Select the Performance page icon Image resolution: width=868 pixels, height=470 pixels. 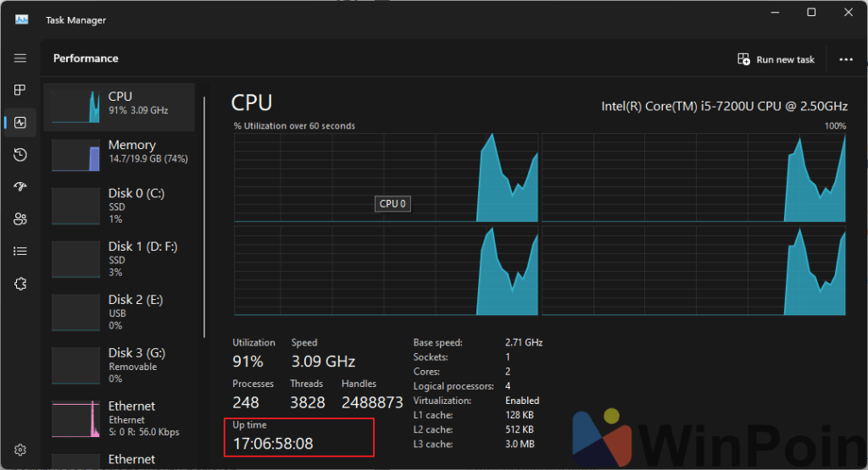tap(20, 122)
